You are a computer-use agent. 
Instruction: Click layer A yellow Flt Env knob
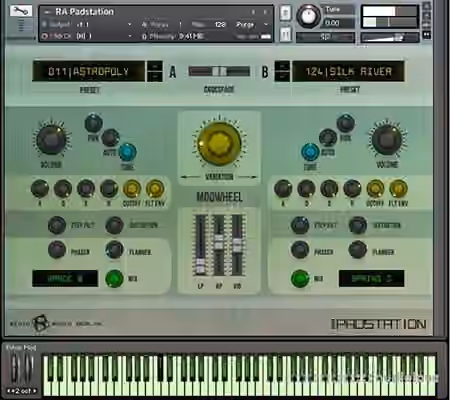(155, 189)
